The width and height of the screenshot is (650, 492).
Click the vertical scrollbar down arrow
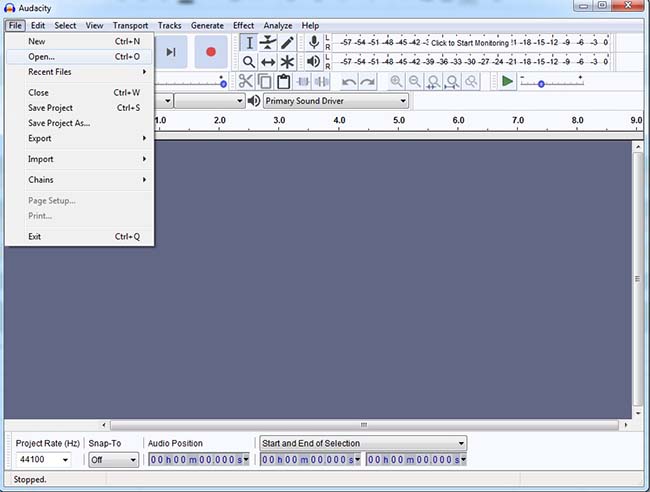coord(638,413)
